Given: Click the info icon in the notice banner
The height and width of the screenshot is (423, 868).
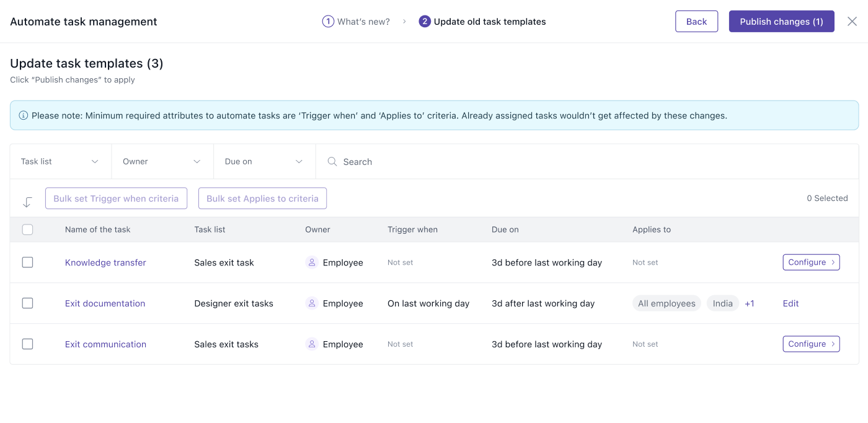Looking at the screenshot, I should 24,115.
